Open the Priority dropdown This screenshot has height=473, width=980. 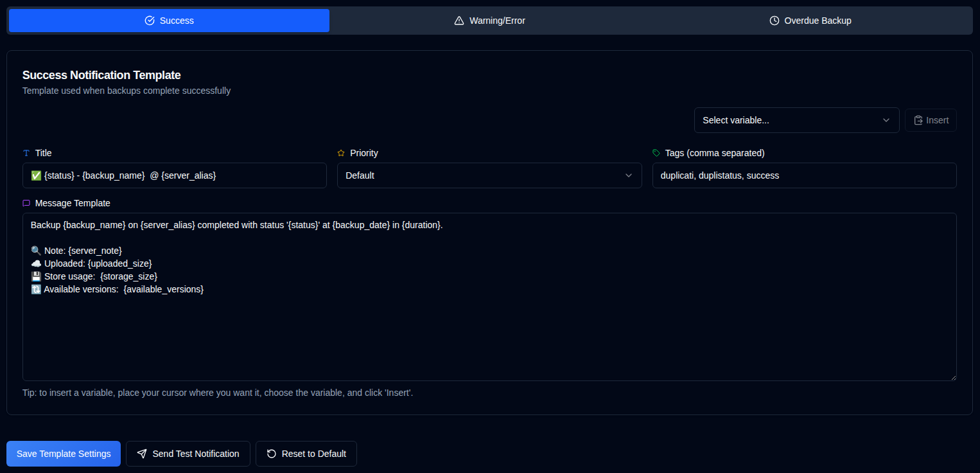coord(489,175)
